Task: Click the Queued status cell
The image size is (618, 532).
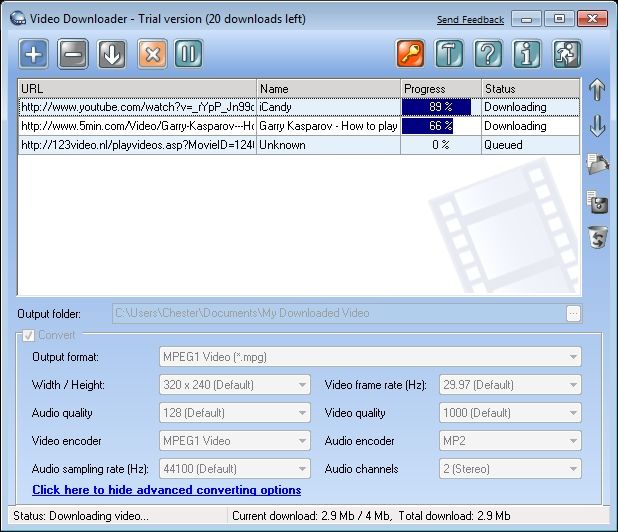Action: point(531,145)
